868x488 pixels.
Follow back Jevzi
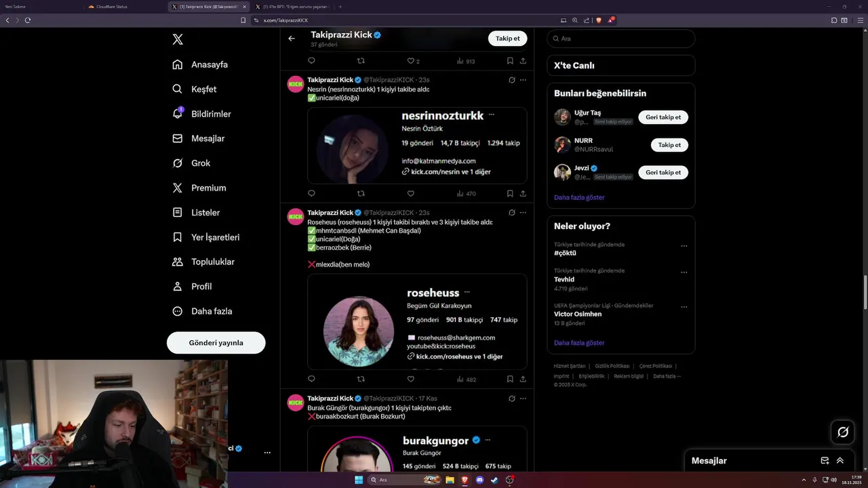tap(663, 172)
